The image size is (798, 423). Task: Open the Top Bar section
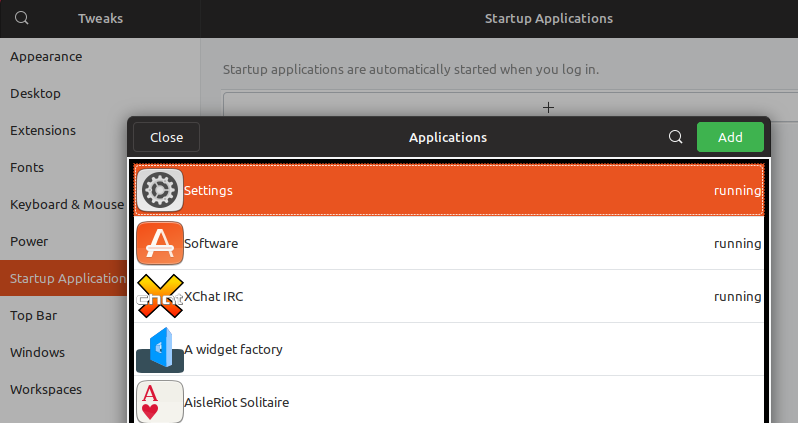click(34, 316)
